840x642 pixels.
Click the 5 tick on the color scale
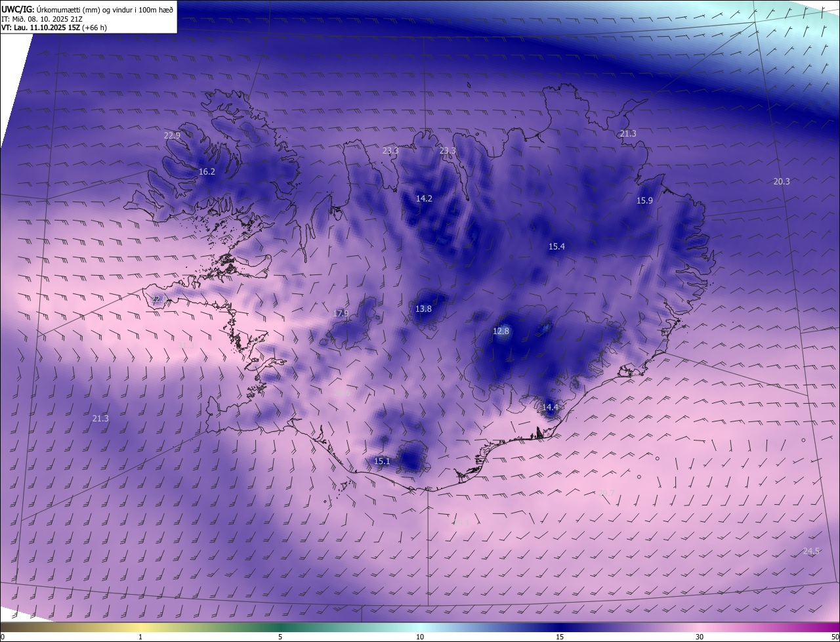(x=280, y=637)
